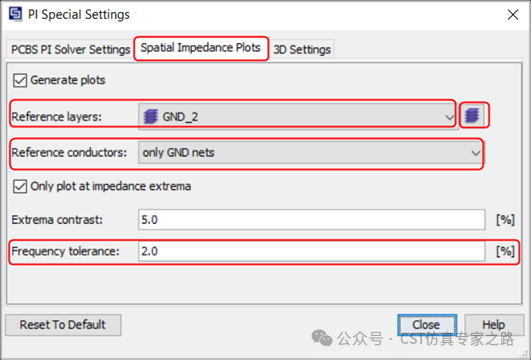Open Help for this dialog

click(x=494, y=325)
